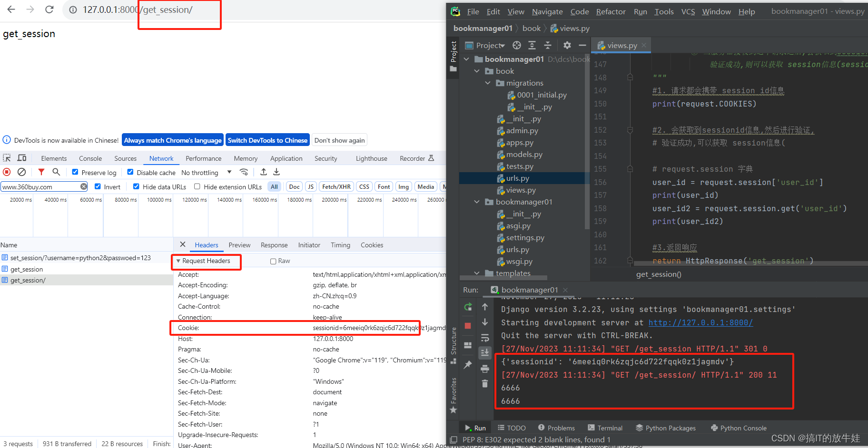Click the red filter funnel icon
Image resolution: width=868 pixels, height=448 pixels.
click(41, 172)
